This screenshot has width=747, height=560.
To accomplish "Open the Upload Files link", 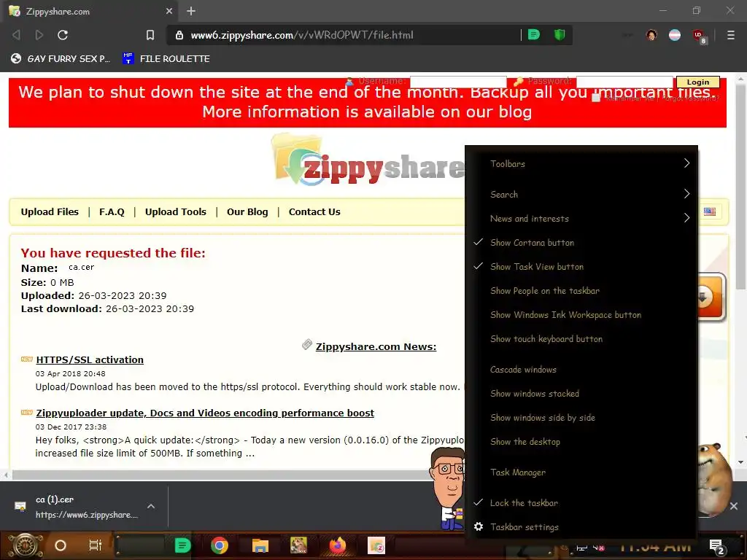I will [x=50, y=212].
